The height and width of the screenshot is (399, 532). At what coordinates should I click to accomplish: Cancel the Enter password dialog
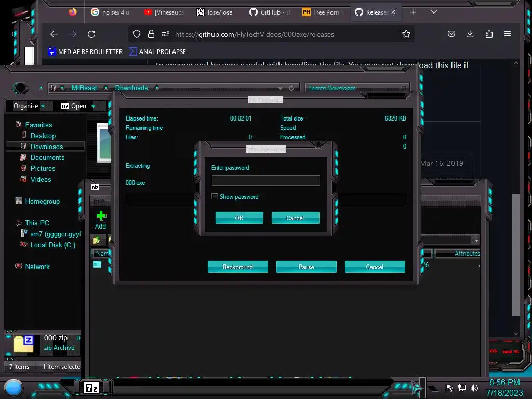[x=295, y=218]
